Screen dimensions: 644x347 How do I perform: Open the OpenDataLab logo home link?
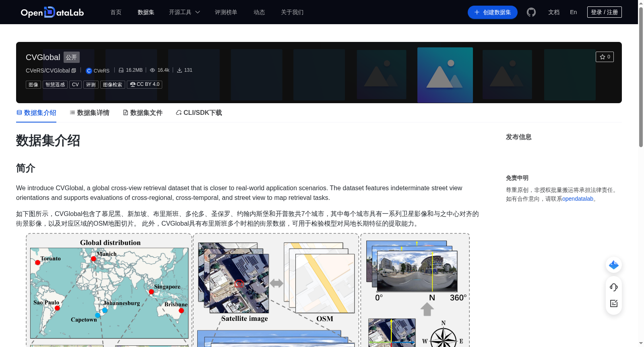coord(52,12)
